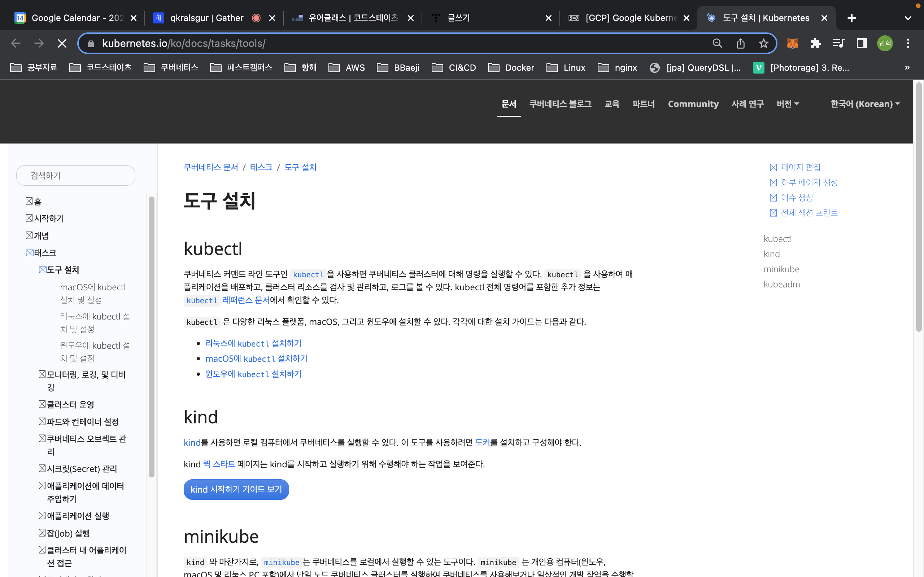Expand the 시작하기 sidebar section

[48, 218]
